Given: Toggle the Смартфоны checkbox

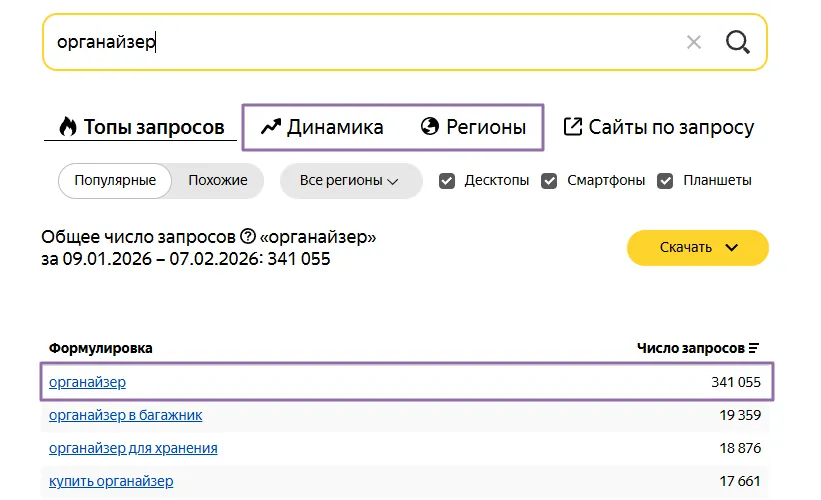Looking at the screenshot, I should click(549, 181).
